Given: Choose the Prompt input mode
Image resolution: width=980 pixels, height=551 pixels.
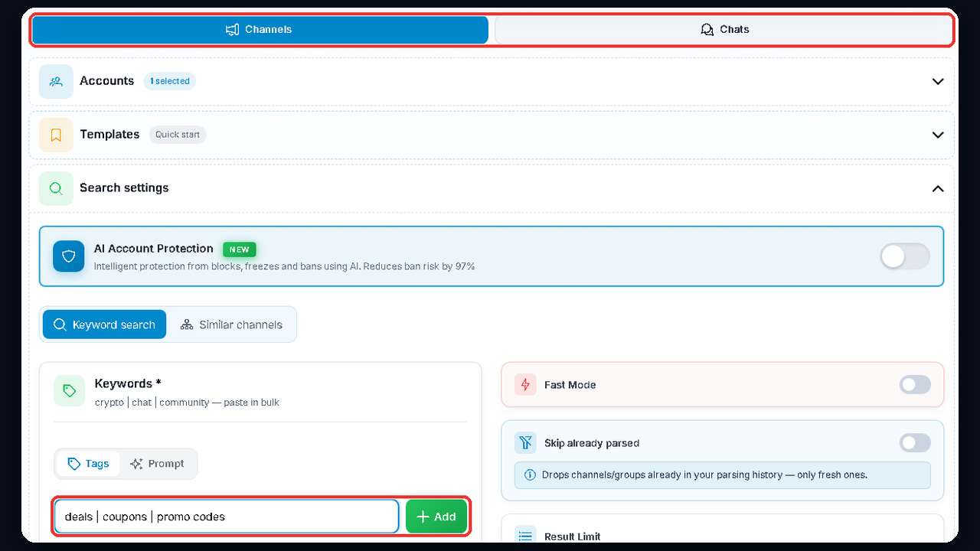Looking at the screenshot, I should 158,464.
